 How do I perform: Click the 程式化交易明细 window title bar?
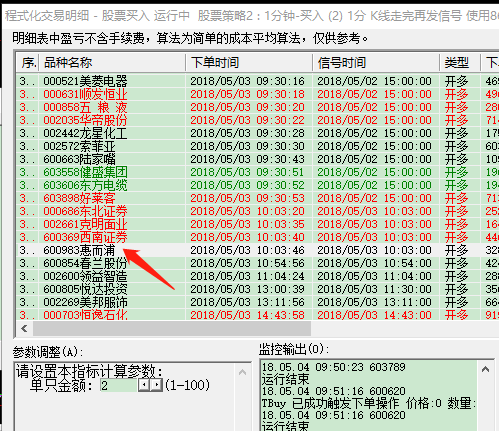click(x=250, y=16)
